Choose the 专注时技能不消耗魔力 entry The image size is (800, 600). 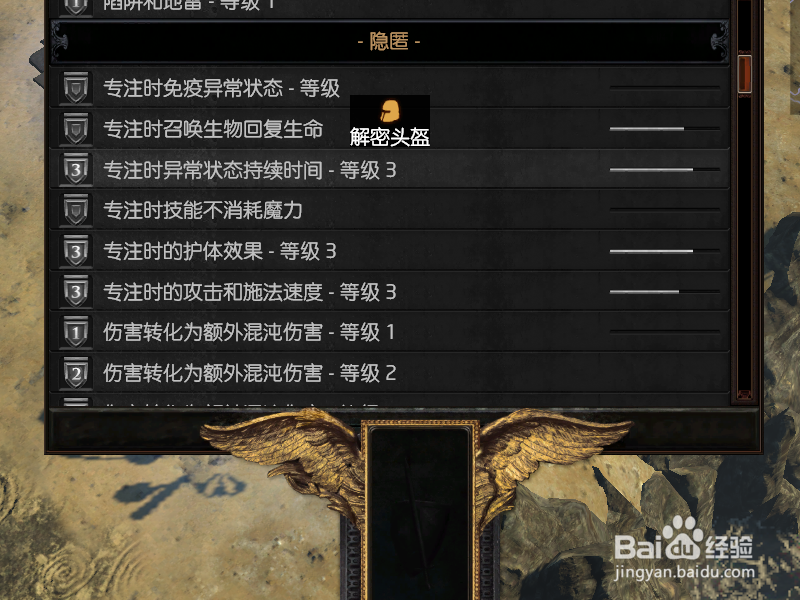point(389,210)
